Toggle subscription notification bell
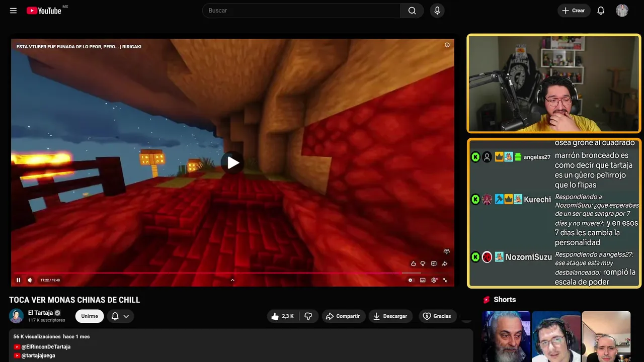 click(115, 316)
